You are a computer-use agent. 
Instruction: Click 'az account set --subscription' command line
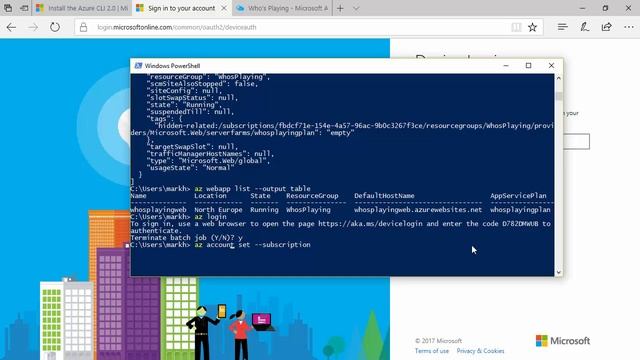tap(253, 245)
